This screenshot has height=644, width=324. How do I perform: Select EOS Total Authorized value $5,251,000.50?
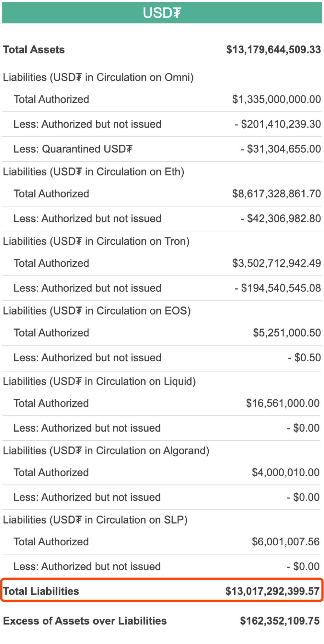pyautogui.click(x=287, y=333)
